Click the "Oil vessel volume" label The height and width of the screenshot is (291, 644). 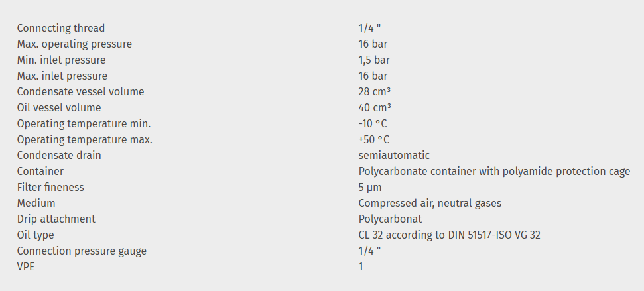[59, 107]
